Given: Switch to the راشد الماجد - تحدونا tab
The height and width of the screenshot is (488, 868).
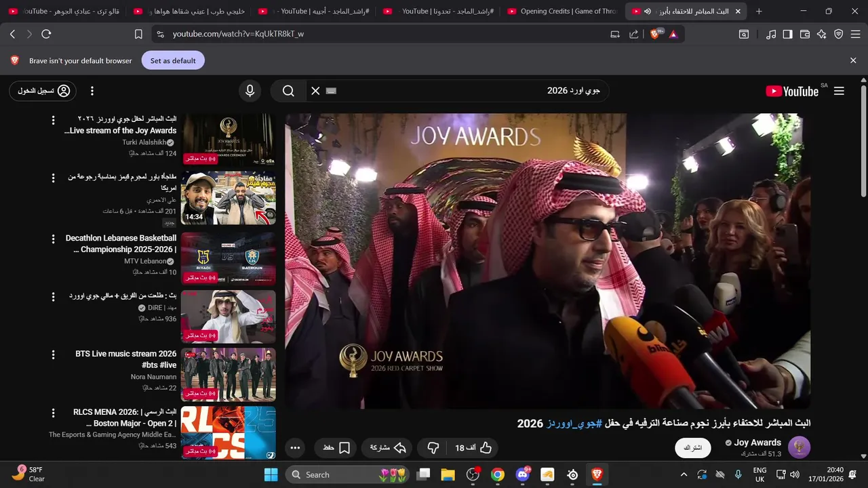Looking at the screenshot, I should coord(439,12).
